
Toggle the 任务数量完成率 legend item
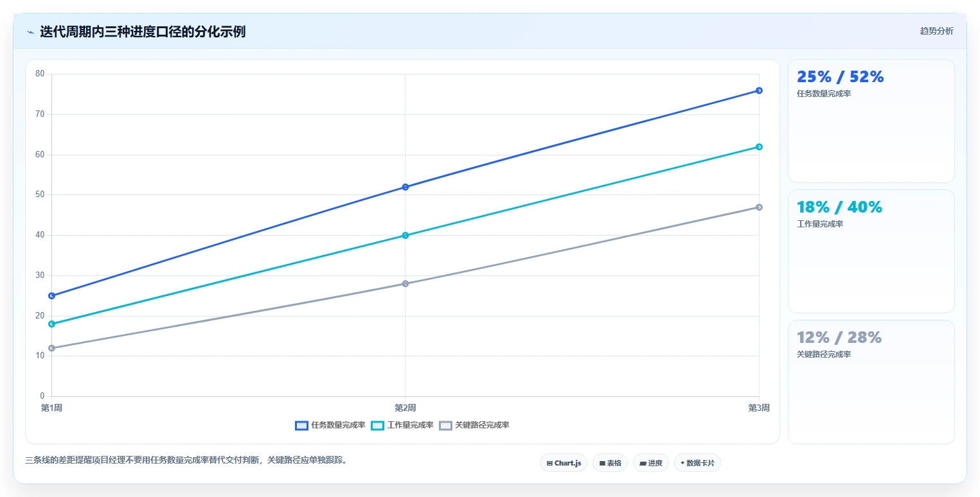pyautogui.click(x=330, y=425)
